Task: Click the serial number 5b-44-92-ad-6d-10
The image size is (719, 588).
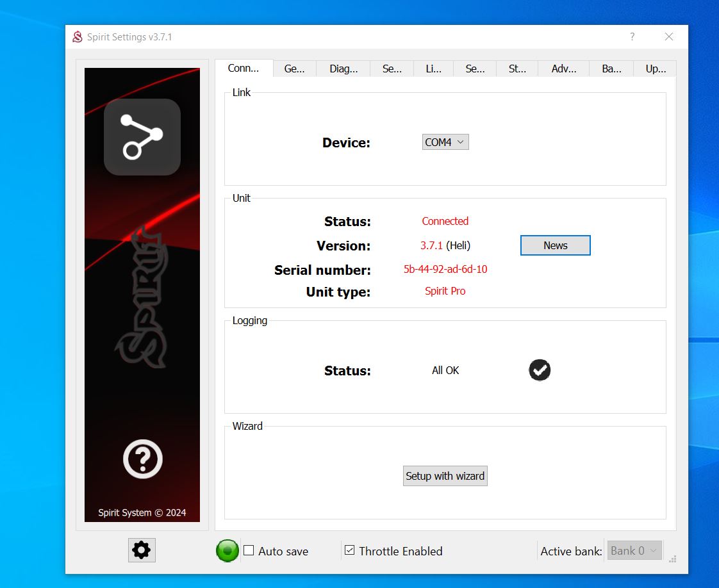Action: (x=445, y=269)
